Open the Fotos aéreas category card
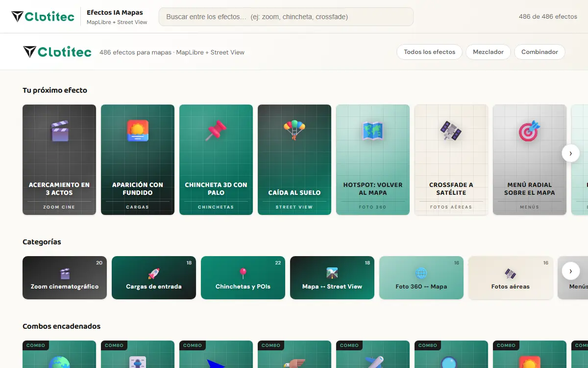588x368 pixels. point(511,278)
